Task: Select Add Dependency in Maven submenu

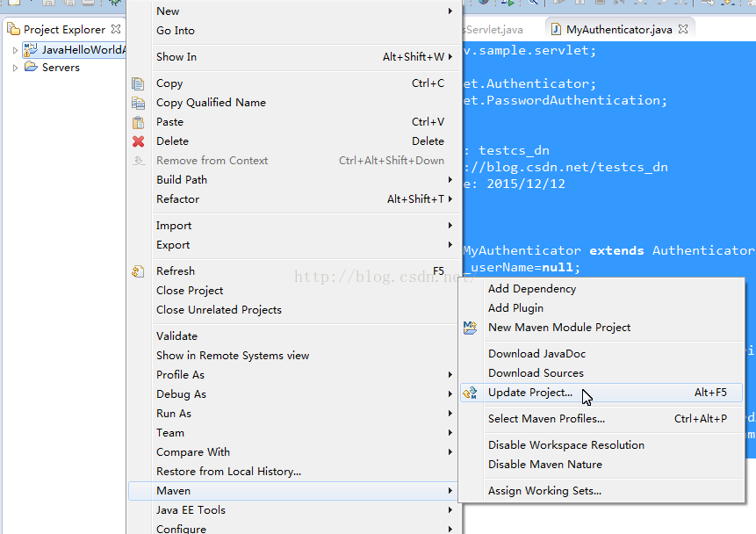Action: click(x=601, y=288)
